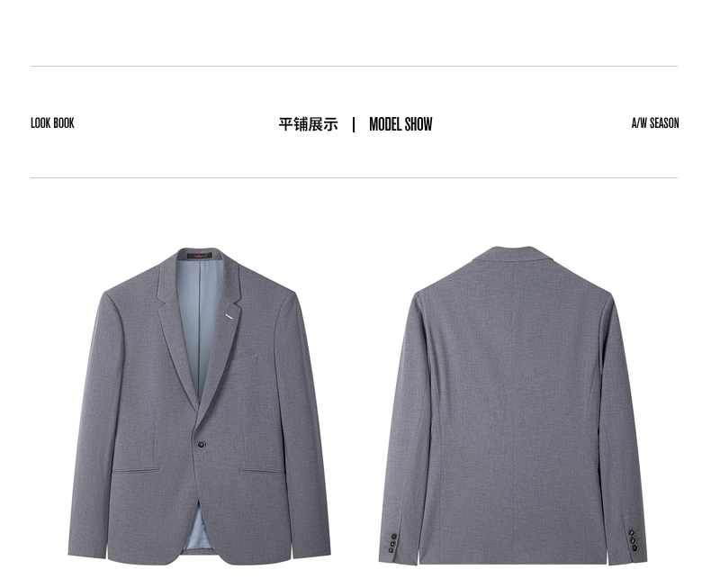Click the white lapel buttonhole pin
Image resolution: width=711 pixels, height=588 pixels.
click(x=230, y=316)
